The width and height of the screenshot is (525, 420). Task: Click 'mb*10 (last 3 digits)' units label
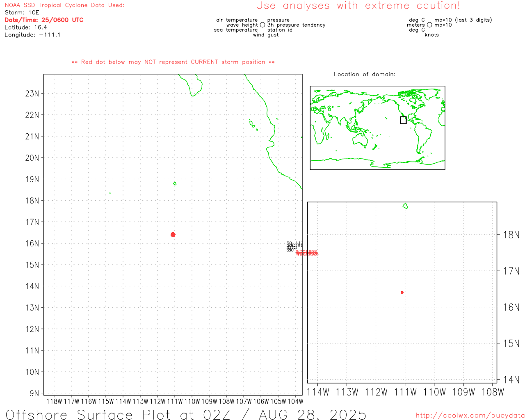(x=463, y=20)
